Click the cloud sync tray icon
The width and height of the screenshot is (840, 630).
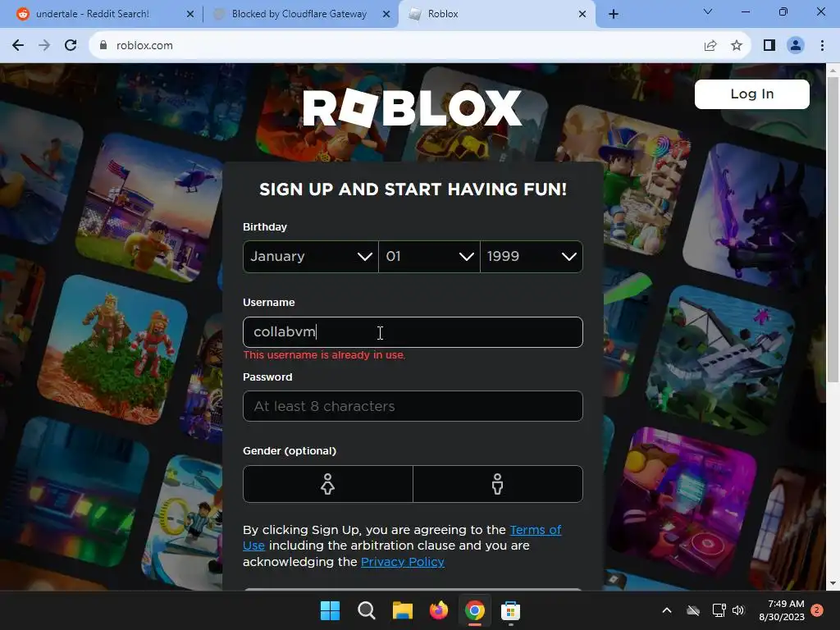(x=693, y=610)
